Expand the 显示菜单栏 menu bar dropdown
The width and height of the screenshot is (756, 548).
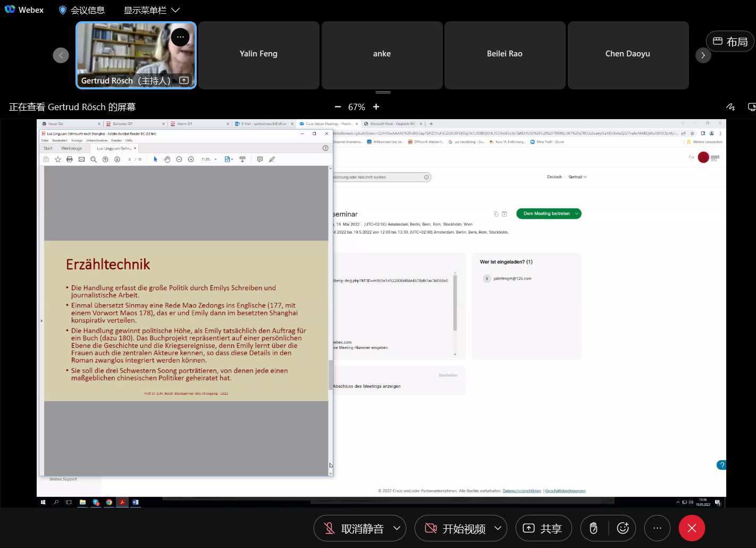tap(152, 10)
